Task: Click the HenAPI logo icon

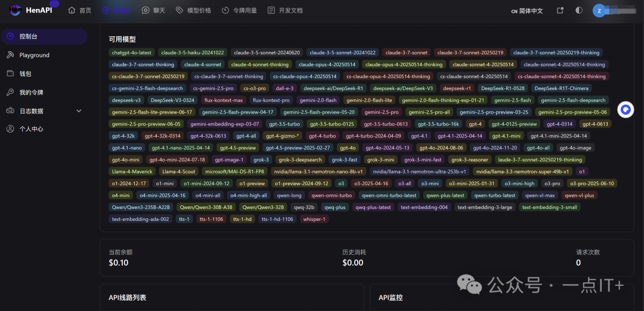Action: click(x=15, y=10)
